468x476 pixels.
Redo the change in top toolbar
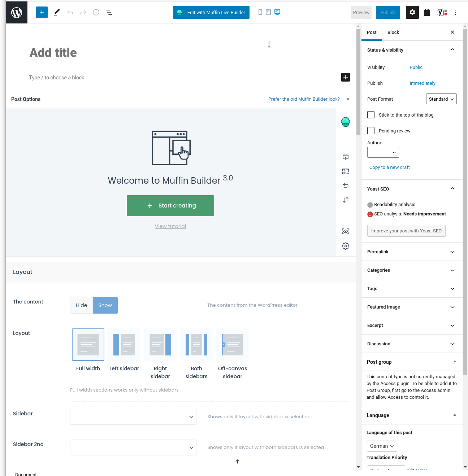pos(83,12)
